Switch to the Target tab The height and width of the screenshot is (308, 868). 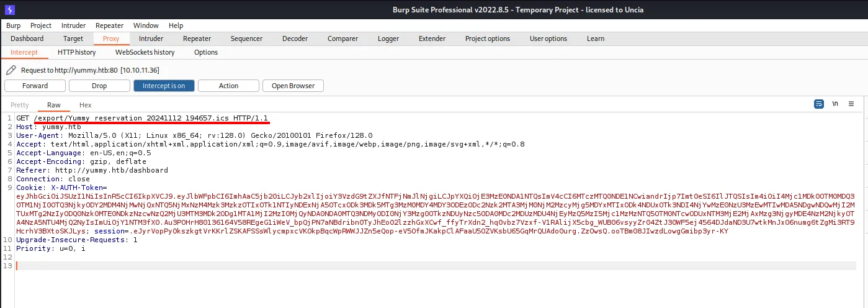coord(73,38)
